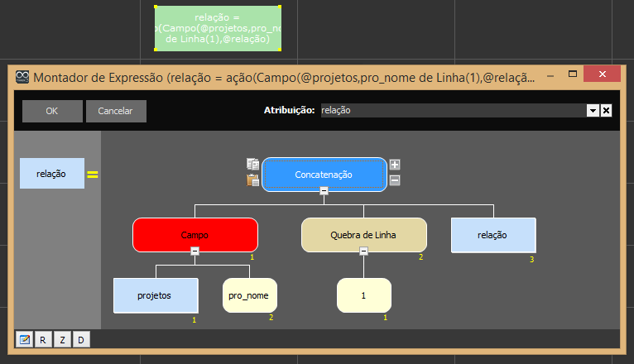Select the green relação block on canvas
The image size is (634, 364).
(x=219, y=28)
